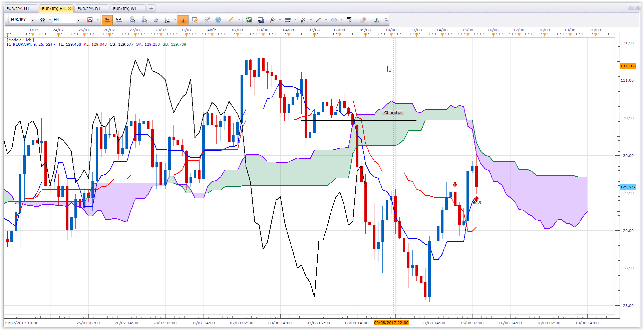Screen dimensions: 644x330
Task: Switch to the EUR/JPY, D1 tab
Action: [92, 9]
